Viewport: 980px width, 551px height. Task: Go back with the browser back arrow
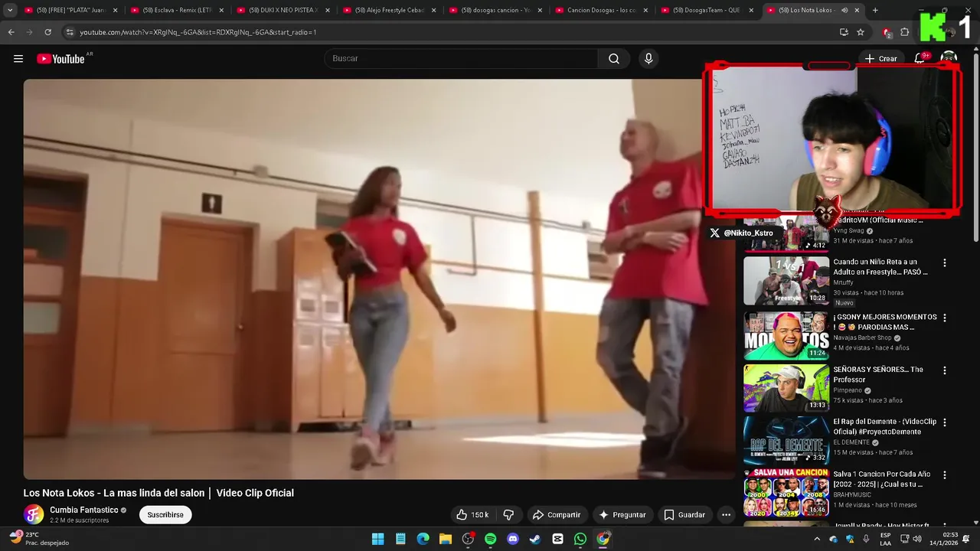click(11, 32)
